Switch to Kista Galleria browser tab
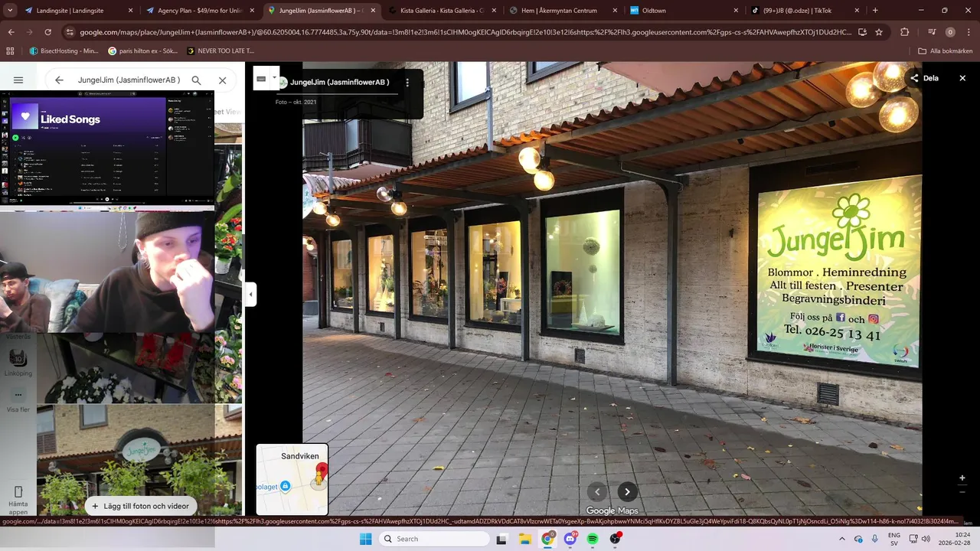This screenshot has width=980, height=551. coord(443,11)
